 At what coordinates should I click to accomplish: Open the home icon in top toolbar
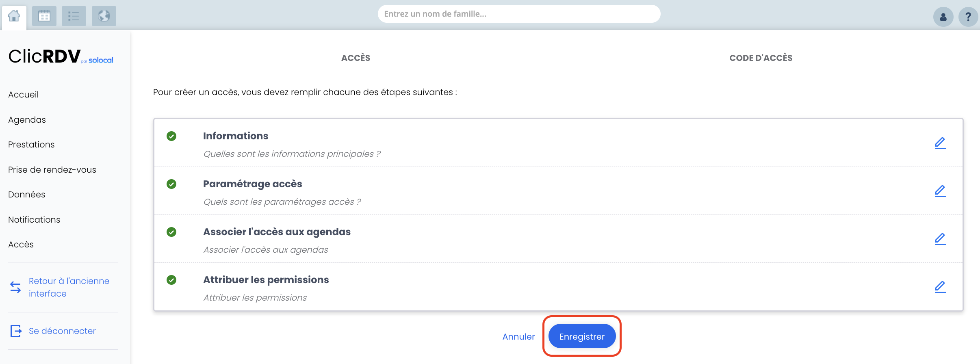pos(14,16)
